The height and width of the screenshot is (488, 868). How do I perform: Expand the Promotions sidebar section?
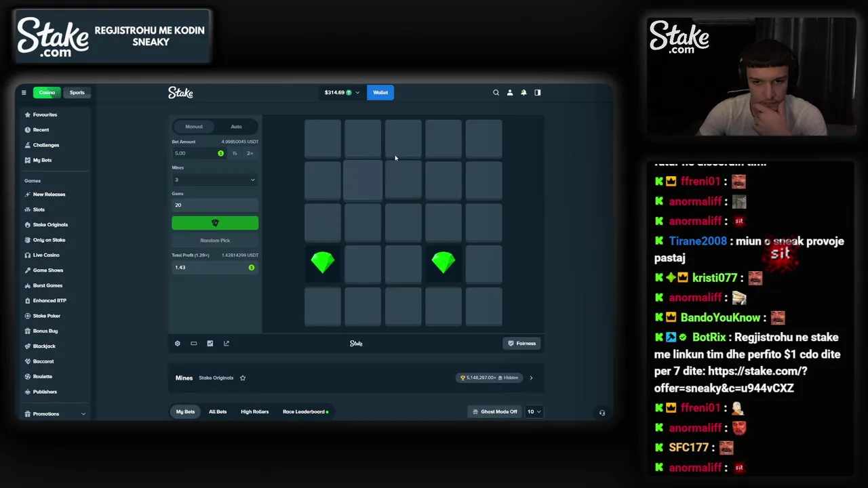tap(54, 413)
